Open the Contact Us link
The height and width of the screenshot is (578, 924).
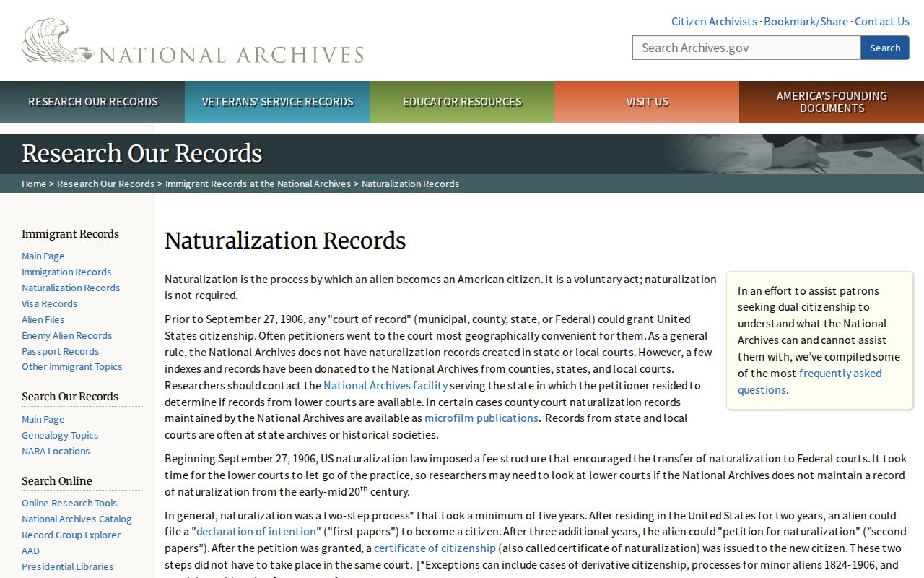[x=882, y=22]
